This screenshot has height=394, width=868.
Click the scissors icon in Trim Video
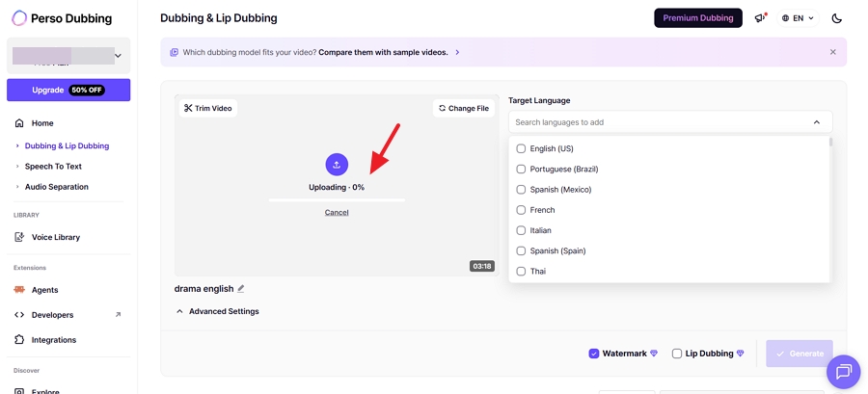pos(188,108)
